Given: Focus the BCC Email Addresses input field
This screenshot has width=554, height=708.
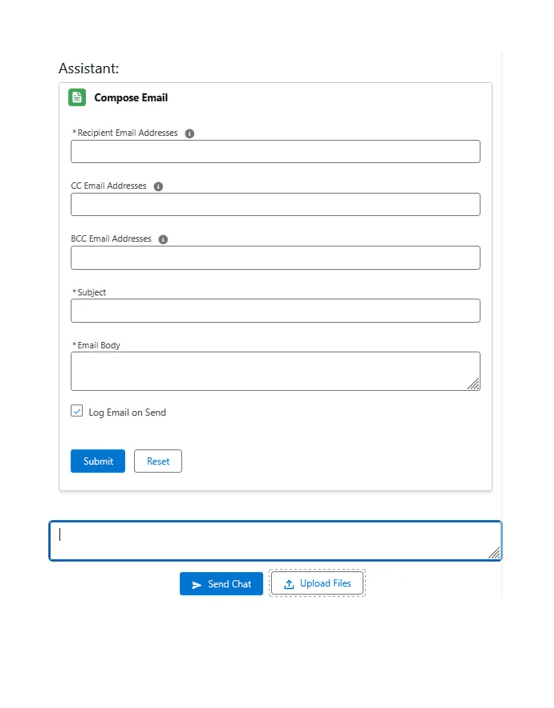Looking at the screenshot, I should [275, 258].
